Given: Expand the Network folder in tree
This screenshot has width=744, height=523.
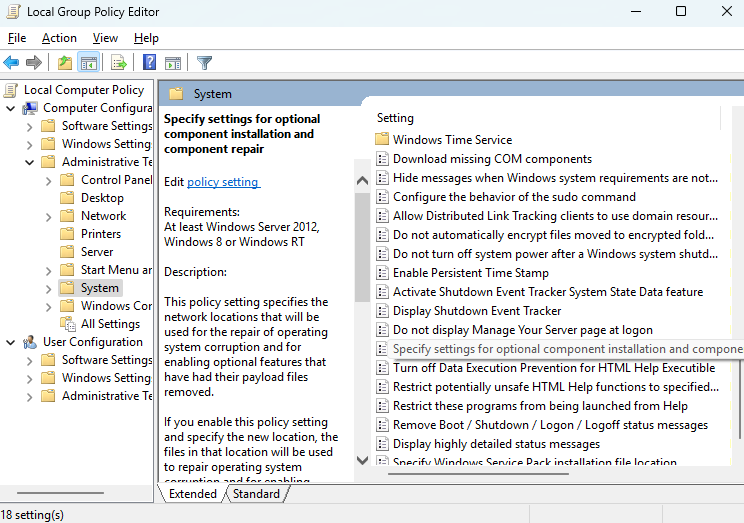Looking at the screenshot, I should 49,216.
